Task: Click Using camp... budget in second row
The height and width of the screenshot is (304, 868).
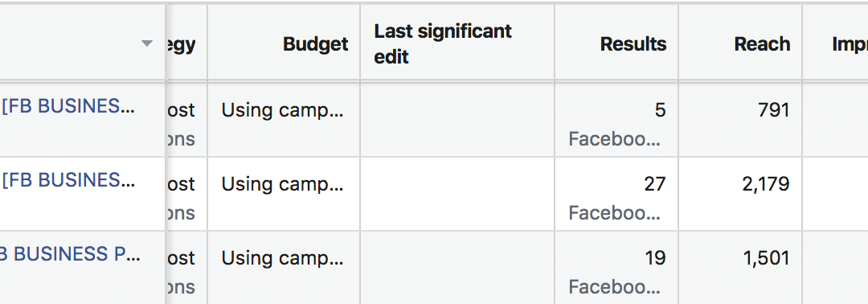Action: [282, 184]
